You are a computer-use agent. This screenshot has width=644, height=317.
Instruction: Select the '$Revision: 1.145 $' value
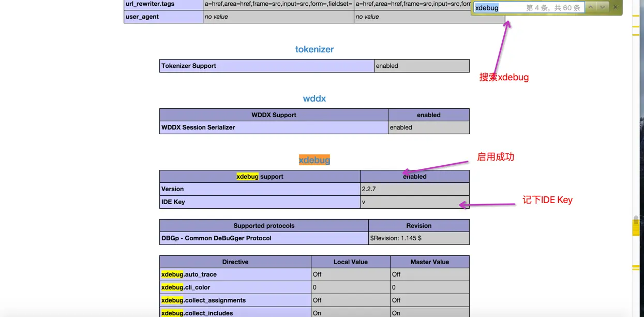(419, 238)
